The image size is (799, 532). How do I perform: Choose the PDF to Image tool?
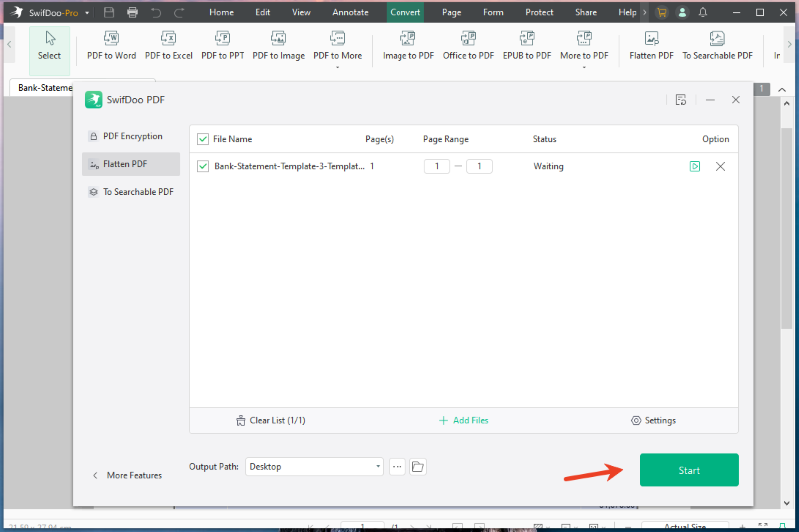(278, 46)
